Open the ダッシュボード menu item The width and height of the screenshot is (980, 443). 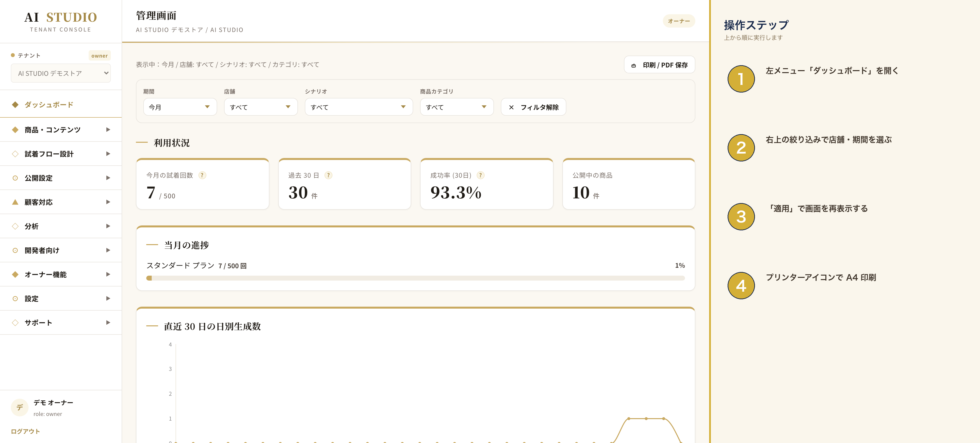[61, 105]
